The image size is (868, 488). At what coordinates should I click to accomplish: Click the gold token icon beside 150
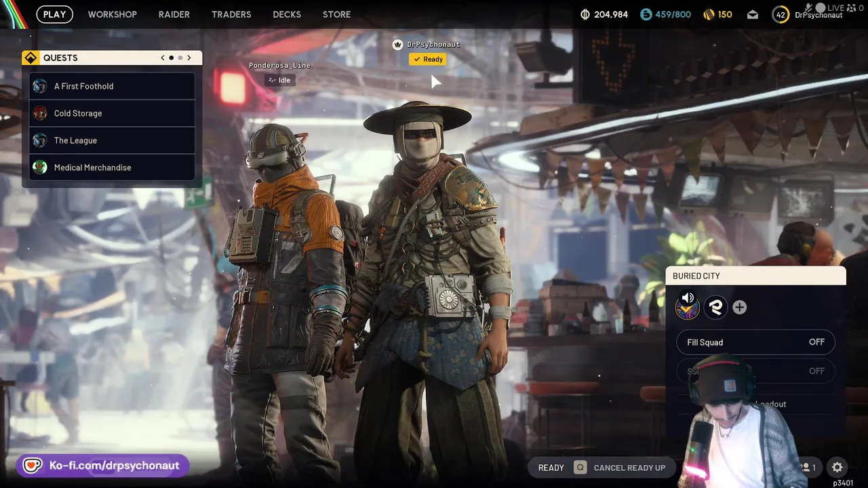click(x=709, y=14)
